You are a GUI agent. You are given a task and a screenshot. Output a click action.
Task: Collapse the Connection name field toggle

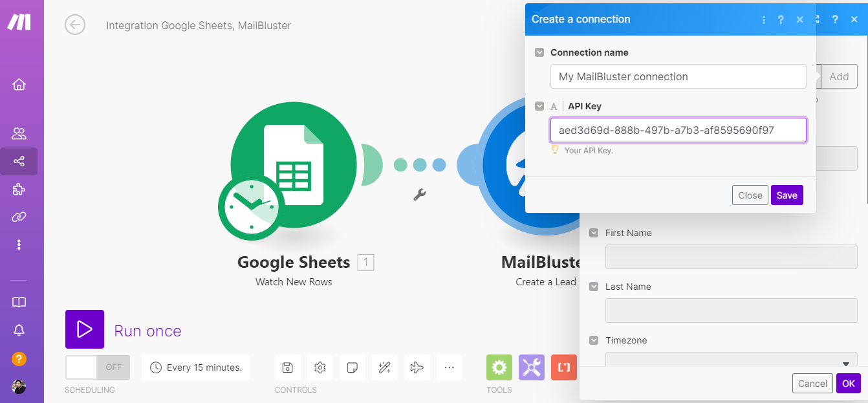539,52
